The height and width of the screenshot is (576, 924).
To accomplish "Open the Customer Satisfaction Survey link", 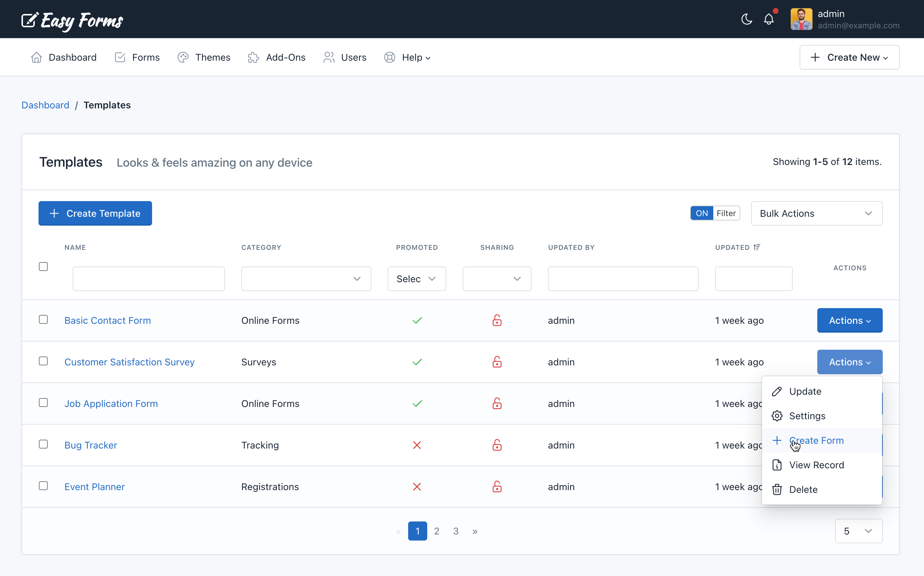I will [x=130, y=362].
